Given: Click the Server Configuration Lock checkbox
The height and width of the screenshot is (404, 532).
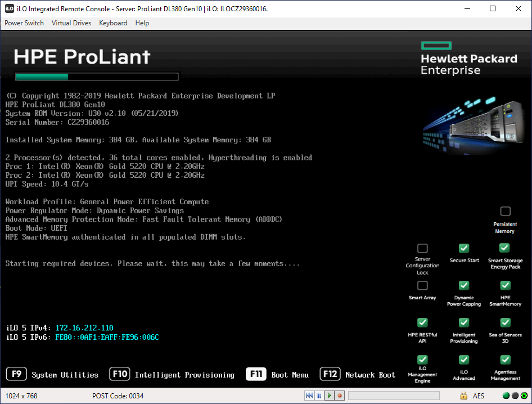Looking at the screenshot, I should (422, 248).
